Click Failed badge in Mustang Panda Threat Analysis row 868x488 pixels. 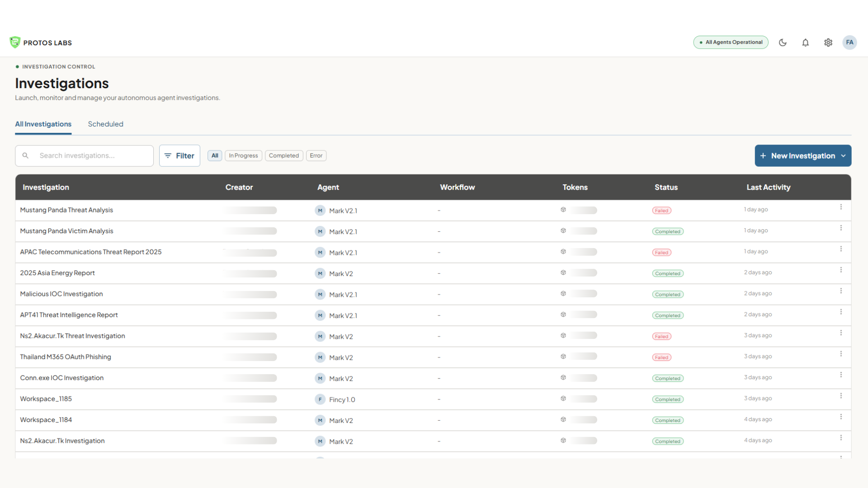[661, 211]
